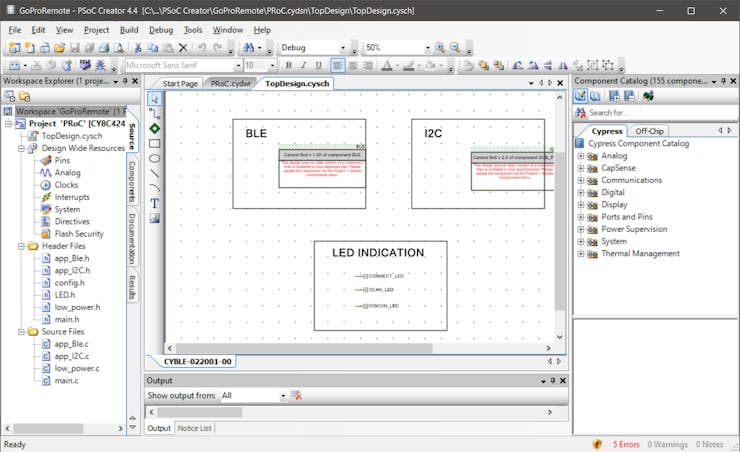Toggle align left text button
740x452 pixels.
tap(338, 65)
